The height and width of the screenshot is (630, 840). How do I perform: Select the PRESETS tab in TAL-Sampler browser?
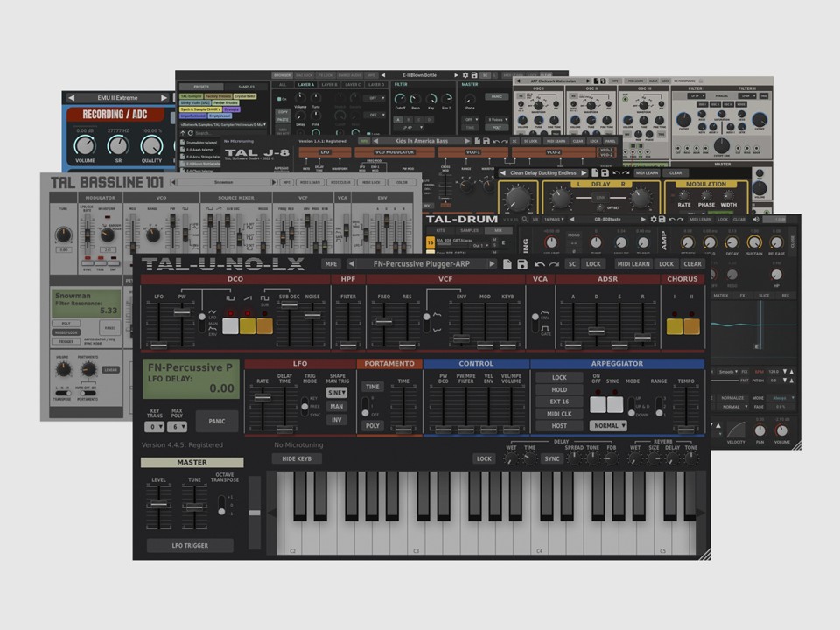point(201,87)
